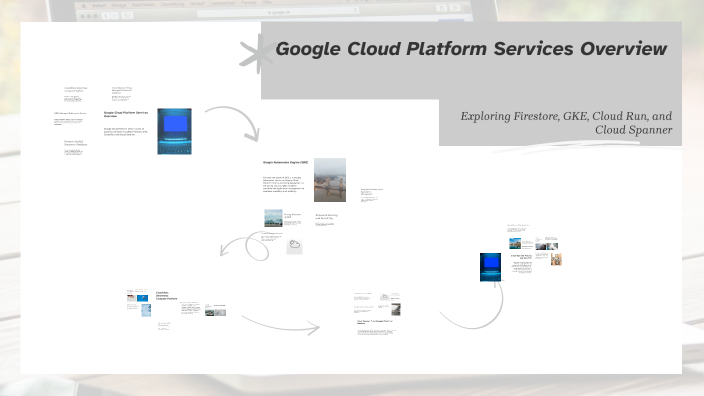Open the "Google Kubernetes Engine (GKE)" topic heading
This screenshot has height=396, width=704.
pos(286,162)
